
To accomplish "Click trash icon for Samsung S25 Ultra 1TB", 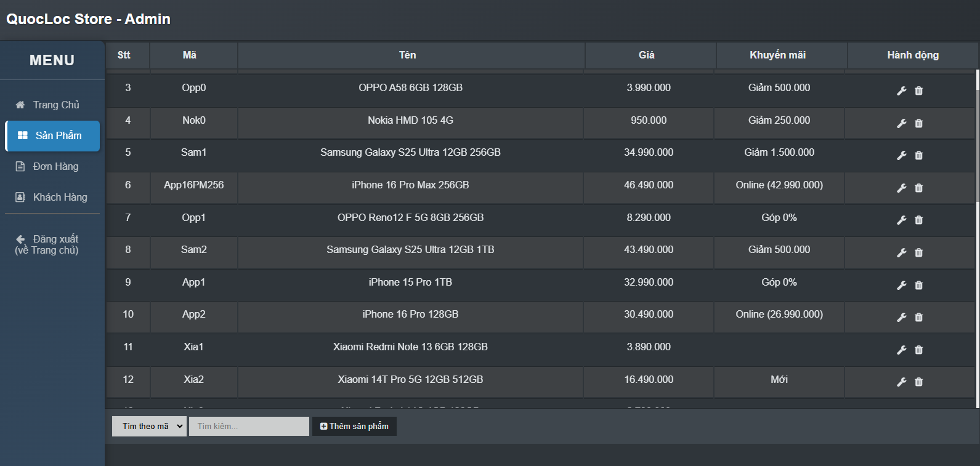I will (918, 253).
